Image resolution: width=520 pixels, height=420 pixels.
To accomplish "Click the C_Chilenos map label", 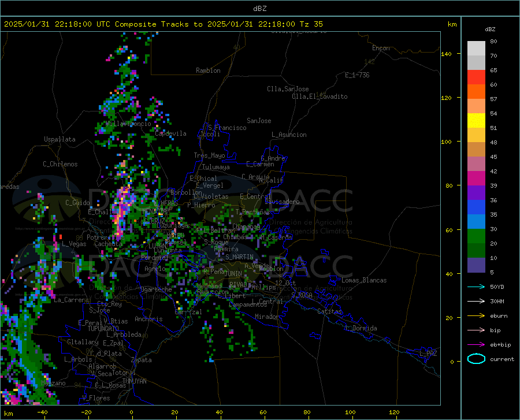I will [x=60, y=164].
